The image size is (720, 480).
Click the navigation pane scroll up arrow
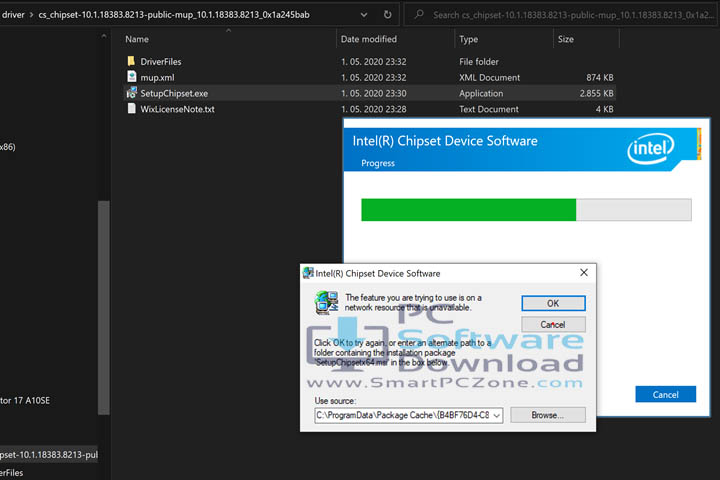click(x=104, y=36)
